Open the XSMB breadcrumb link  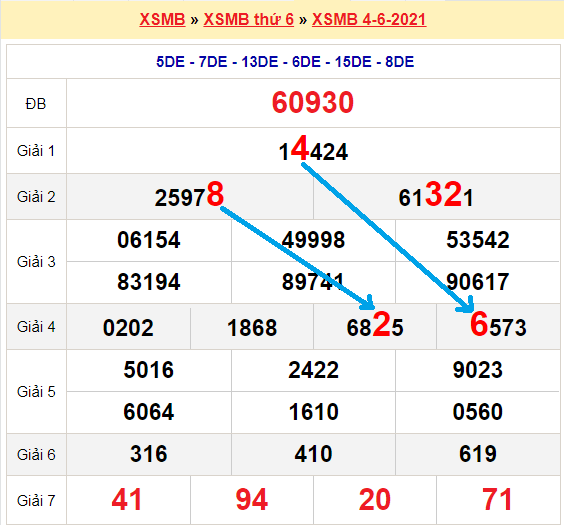tap(162, 19)
